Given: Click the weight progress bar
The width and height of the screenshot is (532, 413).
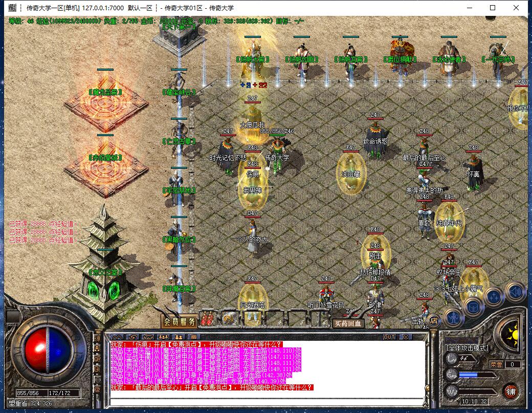Looking at the screenshot, I should 477,392.
